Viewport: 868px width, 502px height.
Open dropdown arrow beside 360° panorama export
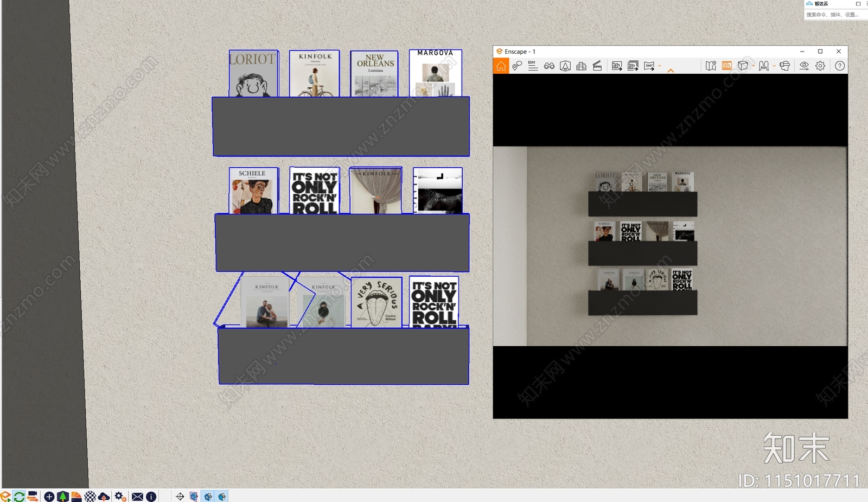pos(660,66)
